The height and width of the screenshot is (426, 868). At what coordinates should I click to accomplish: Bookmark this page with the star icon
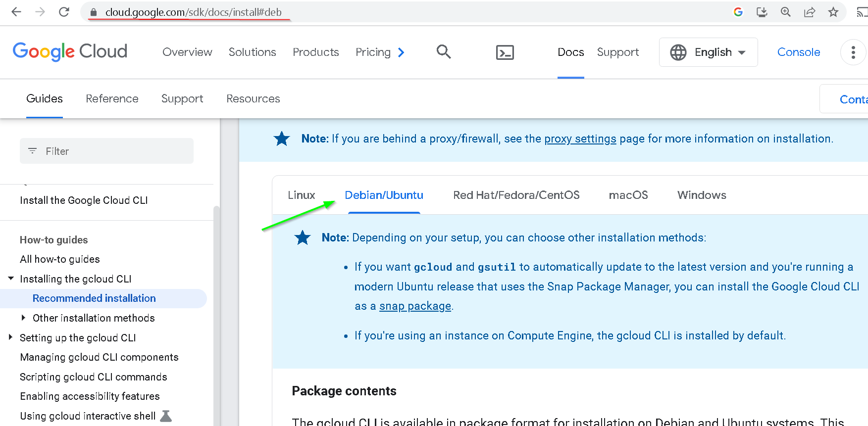point(833,12)
